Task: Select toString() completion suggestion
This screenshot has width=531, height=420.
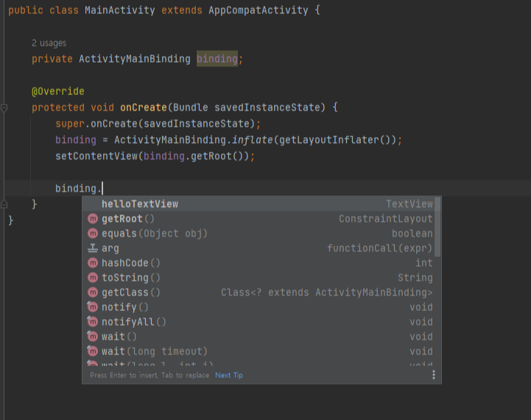Action: (259, 278)
